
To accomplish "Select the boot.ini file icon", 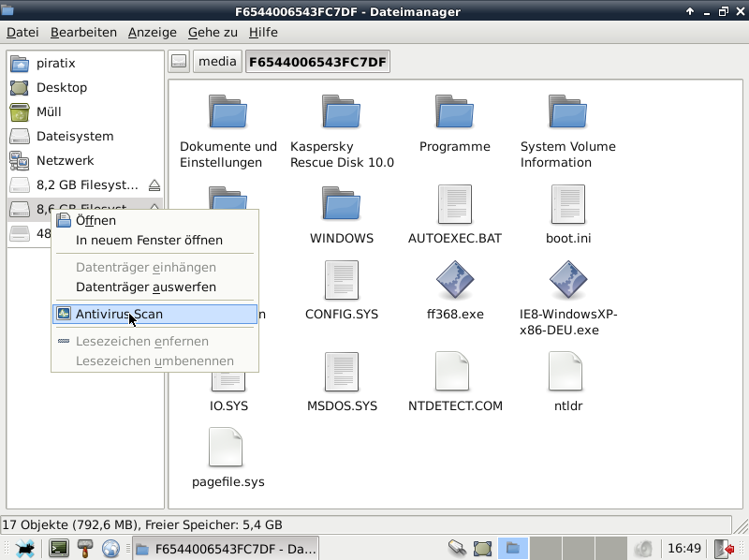I will tap(568, 205).
